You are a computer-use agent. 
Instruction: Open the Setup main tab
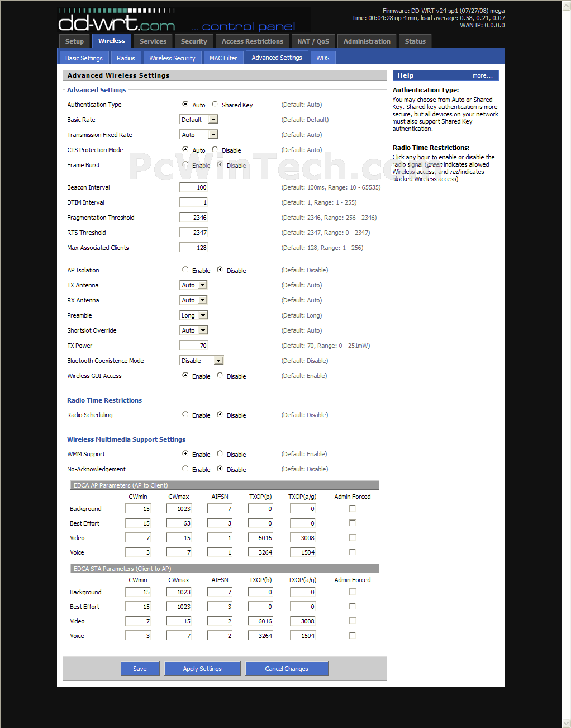click(74, 41)
